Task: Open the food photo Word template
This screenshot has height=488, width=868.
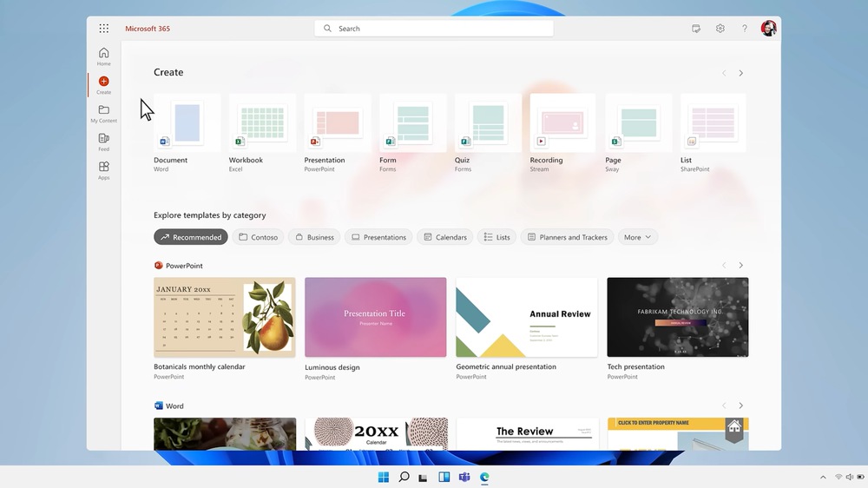Action: (x=225, y=433)
